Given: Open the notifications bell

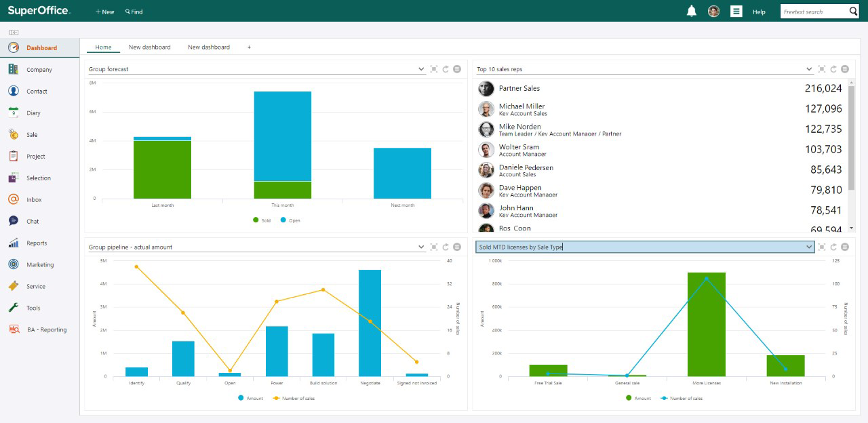Looking at the screenshot, I should pos(692,11).
